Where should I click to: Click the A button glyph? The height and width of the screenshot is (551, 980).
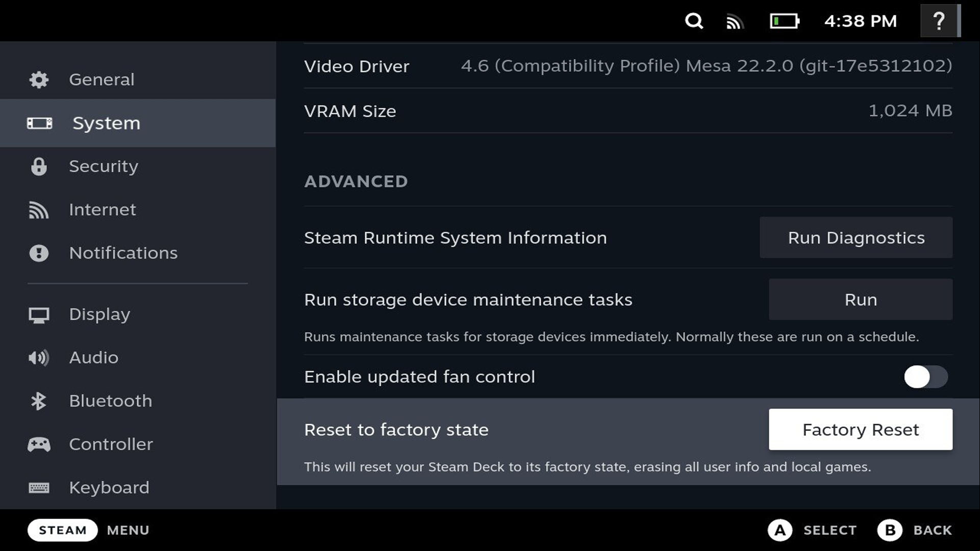[780, 530]
